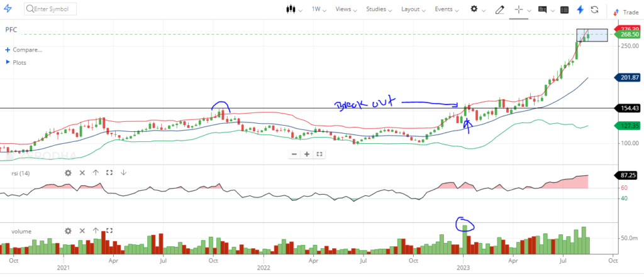Click the volume panel title
This screenshot has height=277, width=644.
pos(21,231)
